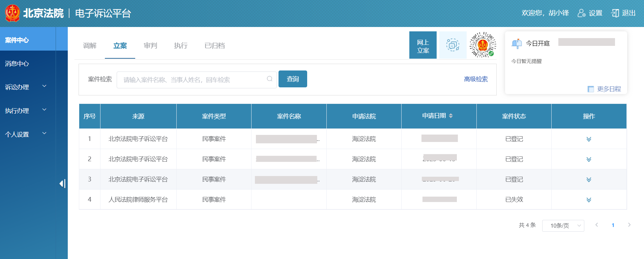Click the 退出 logout icon
This screenshot has height=259, width=644.
615,13
